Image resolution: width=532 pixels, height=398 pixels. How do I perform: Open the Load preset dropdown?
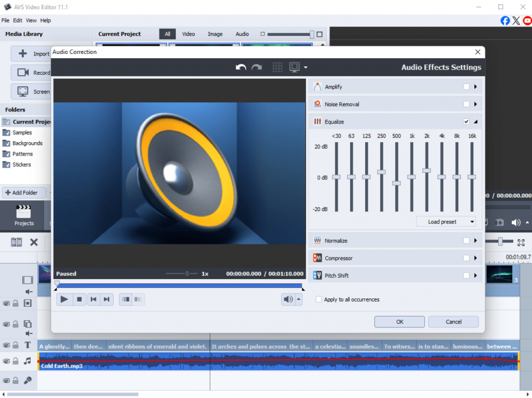point(446,222)
